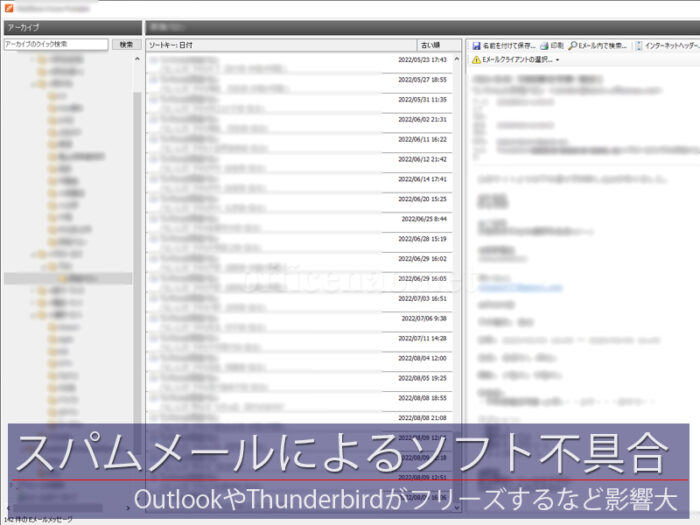Toggle the 古い順 sort order button

point(439,45)
